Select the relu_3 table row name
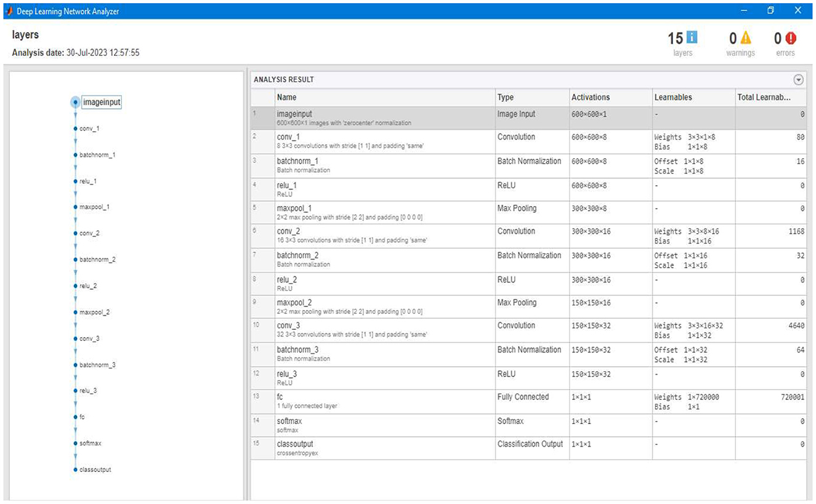The image size is (816, 504). [x=288, y=374]
